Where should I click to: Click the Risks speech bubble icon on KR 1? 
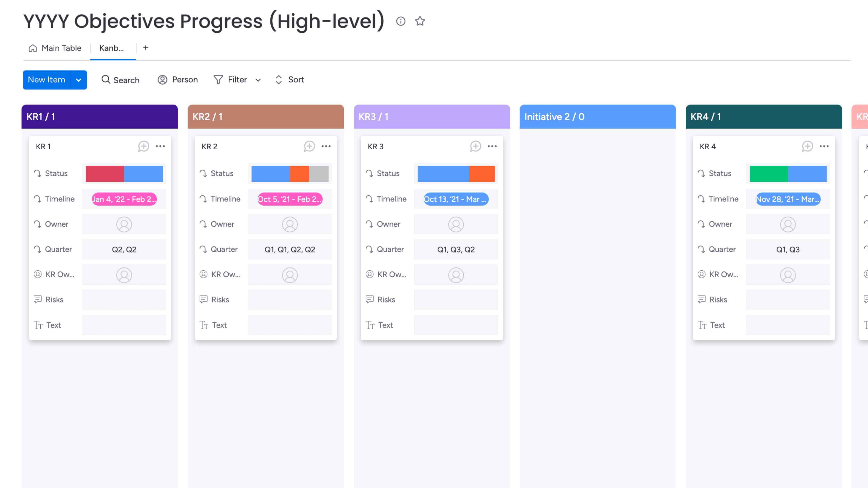38,299
